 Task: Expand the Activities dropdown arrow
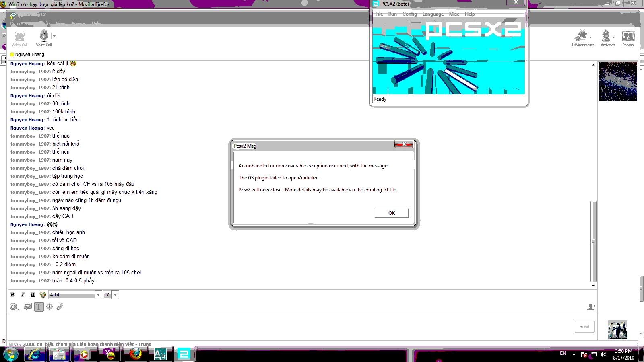click(613, 37)
